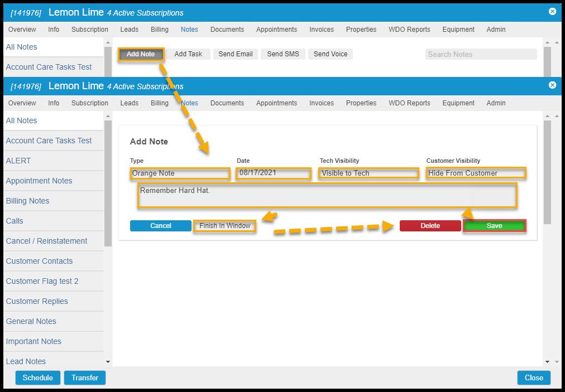Click the note text area

327,196
